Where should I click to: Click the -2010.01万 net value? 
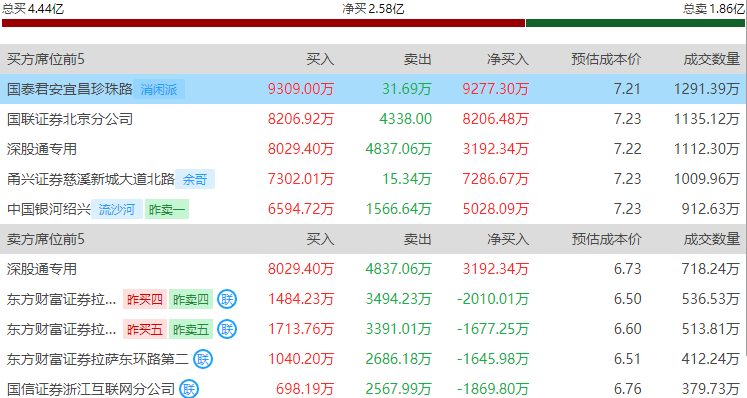pyautogui.click(x=493, y=299)
